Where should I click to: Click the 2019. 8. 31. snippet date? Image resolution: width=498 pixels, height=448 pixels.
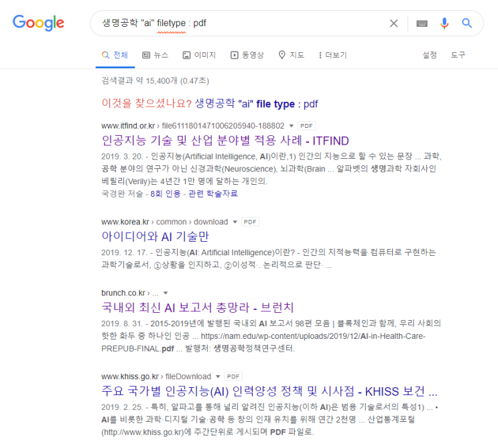click(x=122, y=323)
